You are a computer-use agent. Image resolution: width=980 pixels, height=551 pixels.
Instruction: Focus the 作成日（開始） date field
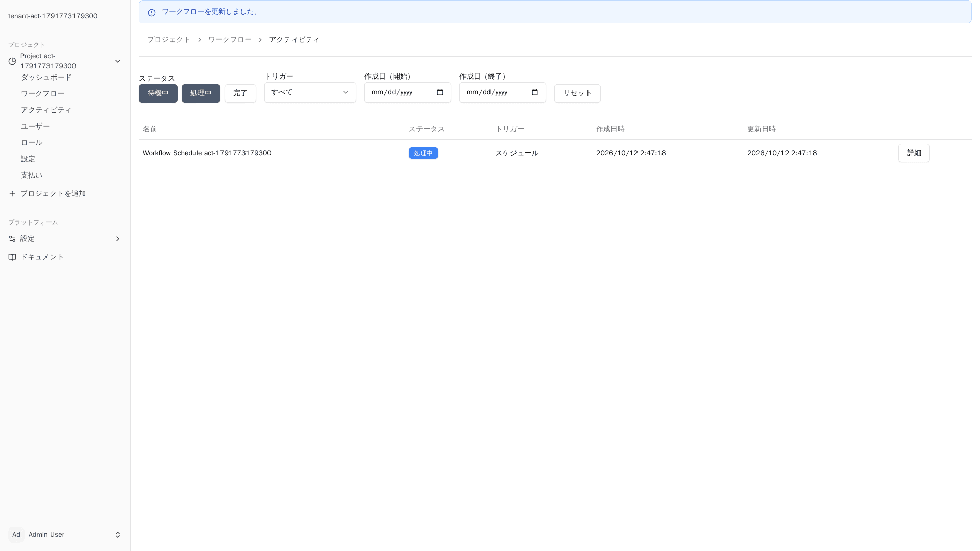coord(408,92)
